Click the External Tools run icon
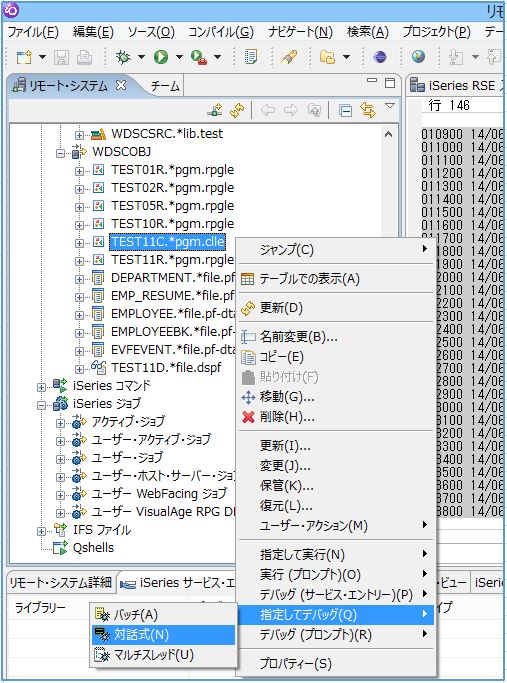The image size is (507, 683). click(199, 57)
